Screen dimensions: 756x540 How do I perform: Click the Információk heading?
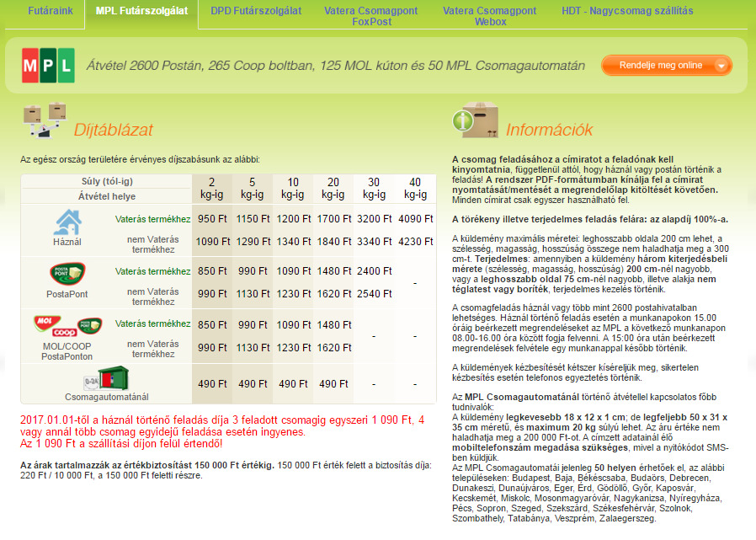coord(549,130)
